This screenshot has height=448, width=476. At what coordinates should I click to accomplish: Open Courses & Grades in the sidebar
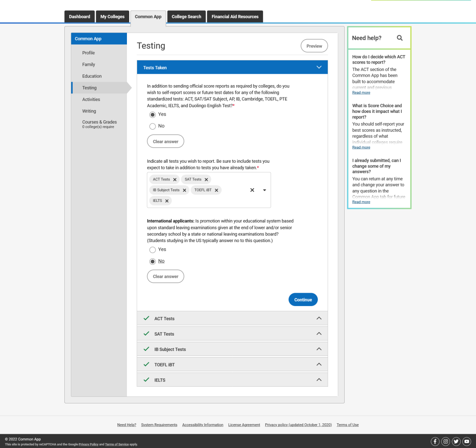[x=99, y=124]
